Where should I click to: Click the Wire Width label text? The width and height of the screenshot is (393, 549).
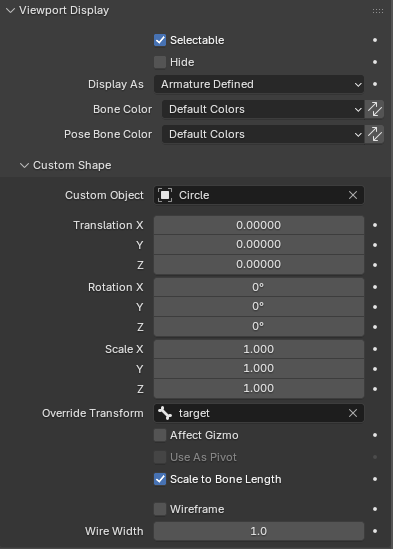[x=114, y=531]
